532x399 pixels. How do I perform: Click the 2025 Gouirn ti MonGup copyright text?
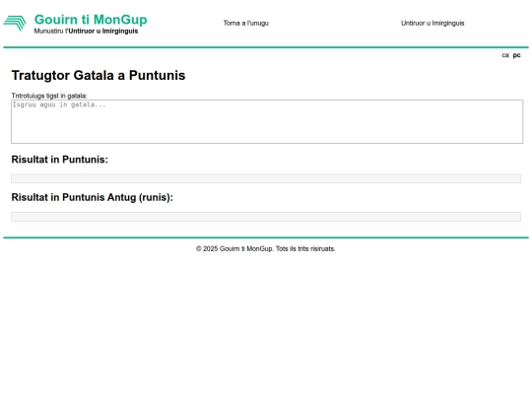(x=266, y=248)
